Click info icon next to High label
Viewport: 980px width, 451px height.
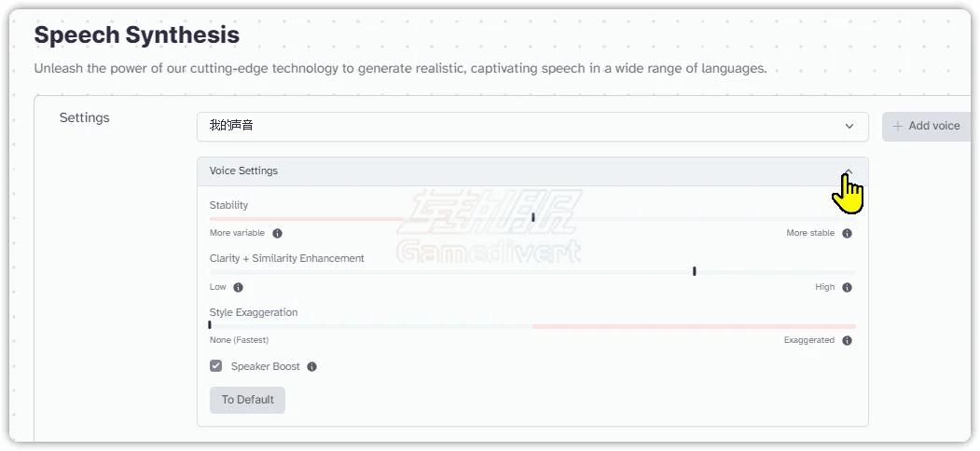pyautogui.click(x=847, y=288)
